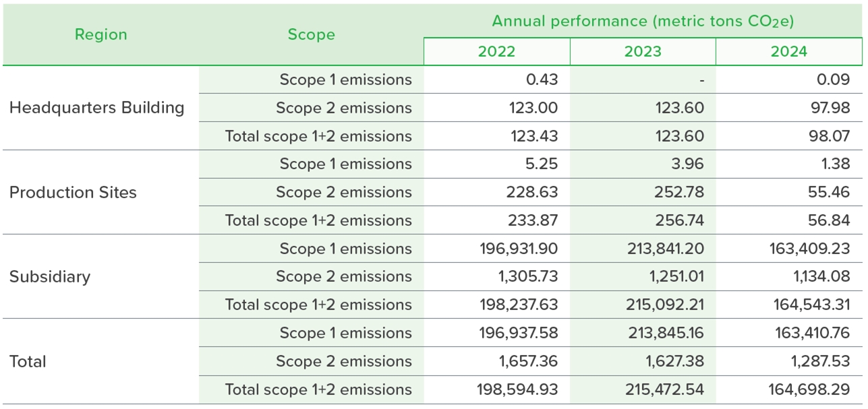The image size is (868, 409).
Task: Select the 2024 grand total 164,698.29
Action: (x=809, y=389)
